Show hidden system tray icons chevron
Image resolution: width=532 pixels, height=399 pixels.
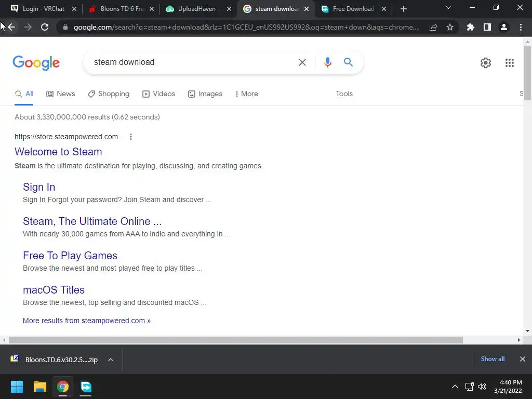coord(455,387)
